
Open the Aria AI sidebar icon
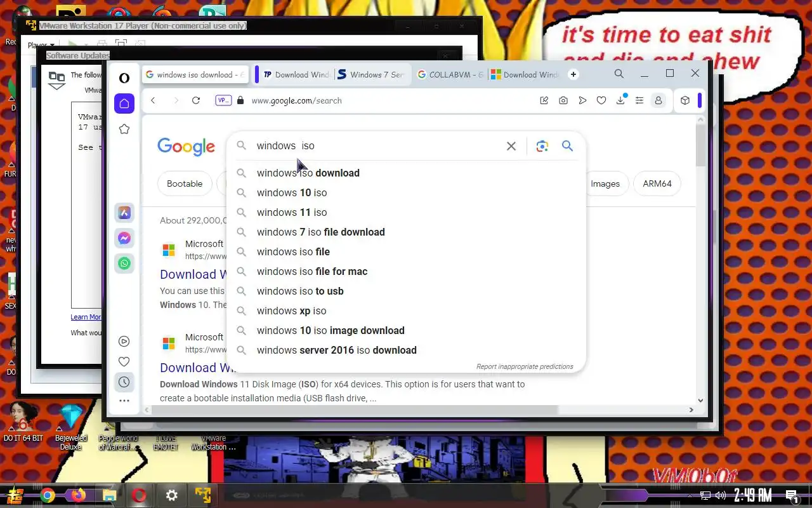(x=124, y=213)
